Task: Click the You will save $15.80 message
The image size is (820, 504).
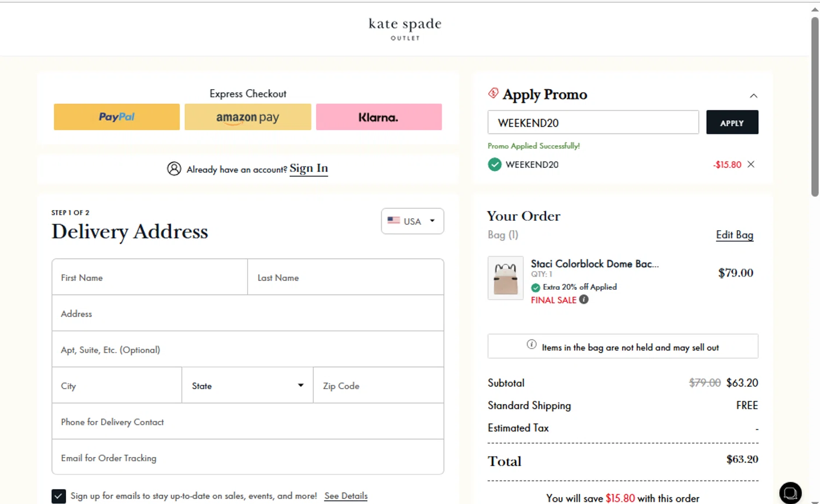Action: point(623,498)
